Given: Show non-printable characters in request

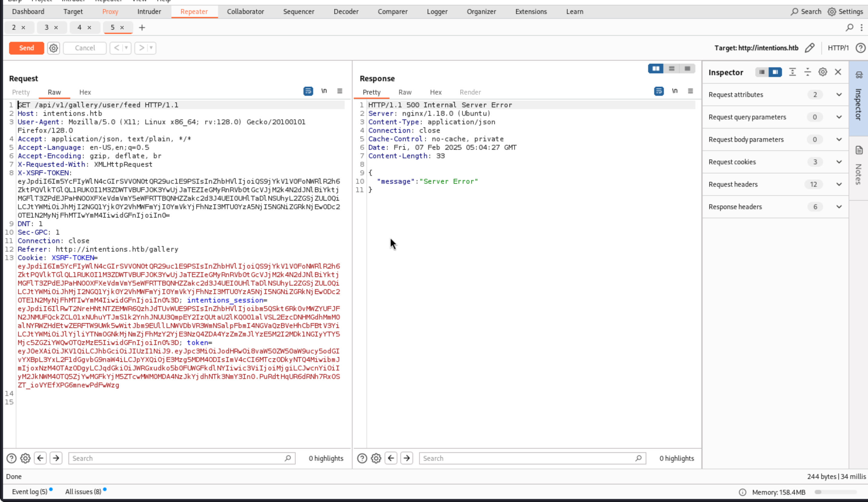Looking at the screenshot, I should (324, 91).
